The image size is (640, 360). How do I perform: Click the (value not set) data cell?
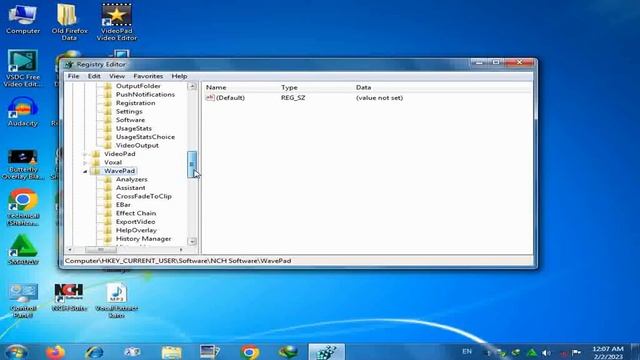(379, 98)
